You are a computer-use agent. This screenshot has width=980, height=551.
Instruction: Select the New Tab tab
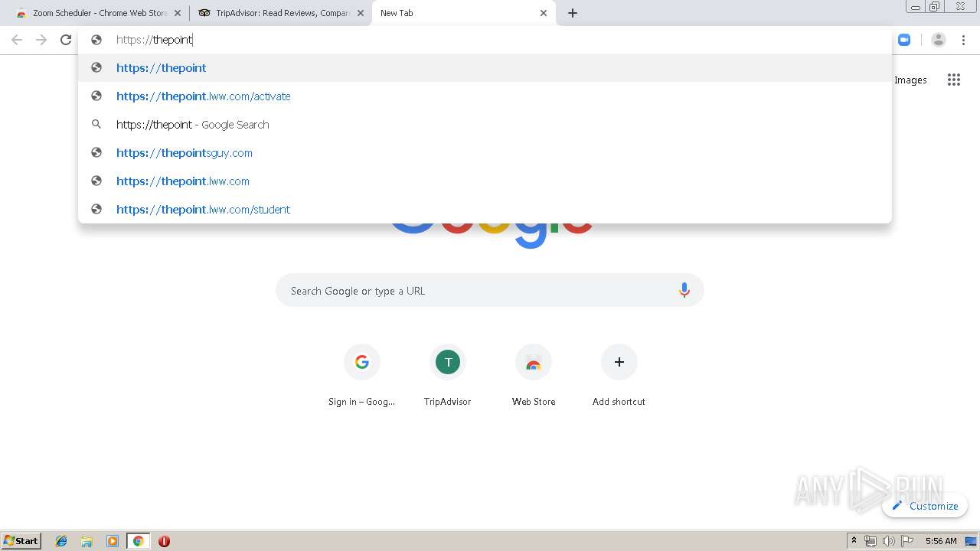[463, 13]
